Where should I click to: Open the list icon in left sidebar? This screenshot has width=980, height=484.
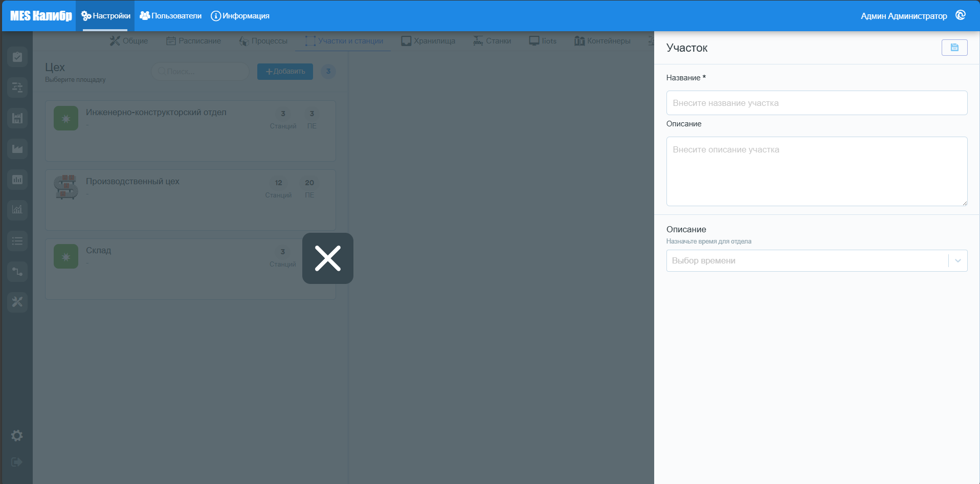17,240
